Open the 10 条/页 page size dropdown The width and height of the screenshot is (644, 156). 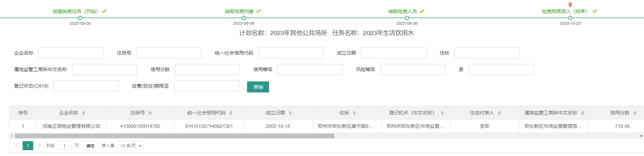point(131,146)
